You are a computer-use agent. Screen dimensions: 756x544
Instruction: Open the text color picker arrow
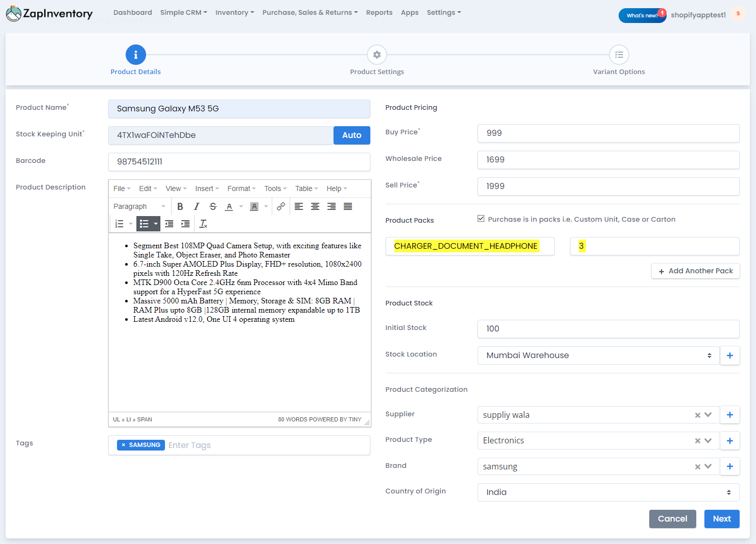click(x=241, y=206)
